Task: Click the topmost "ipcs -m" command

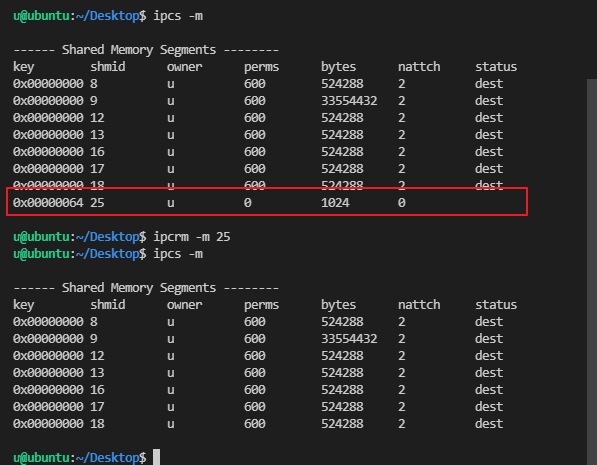Action: click(178, 16)
